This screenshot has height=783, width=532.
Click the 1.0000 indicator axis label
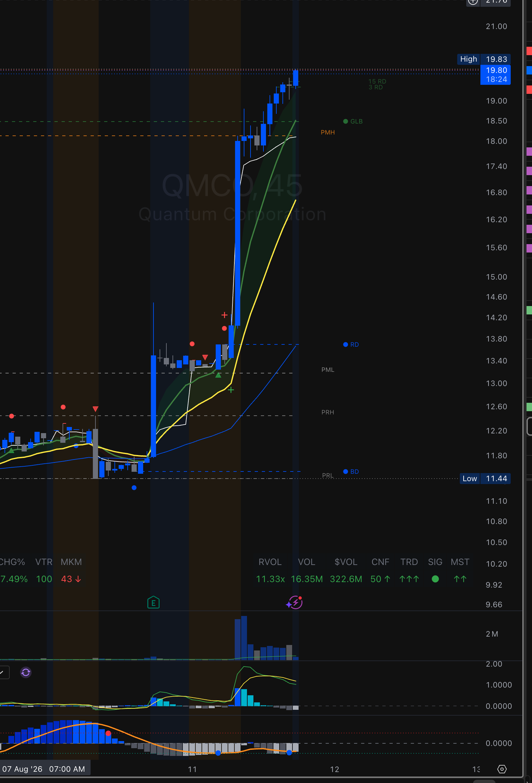[x=499, y=685]
